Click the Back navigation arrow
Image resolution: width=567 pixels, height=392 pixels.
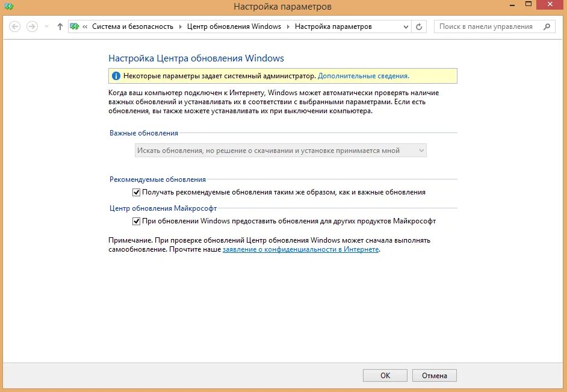(14, 26)
